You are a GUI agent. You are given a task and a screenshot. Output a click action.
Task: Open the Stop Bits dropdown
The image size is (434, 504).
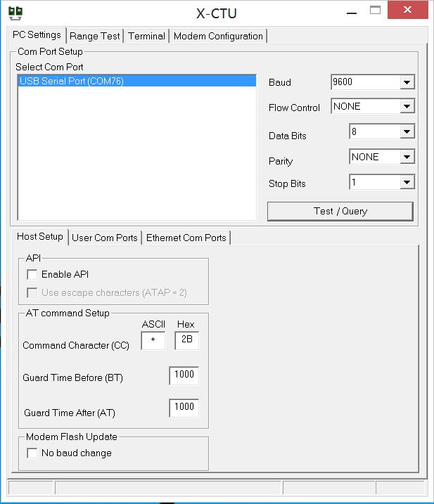[407, 183]
